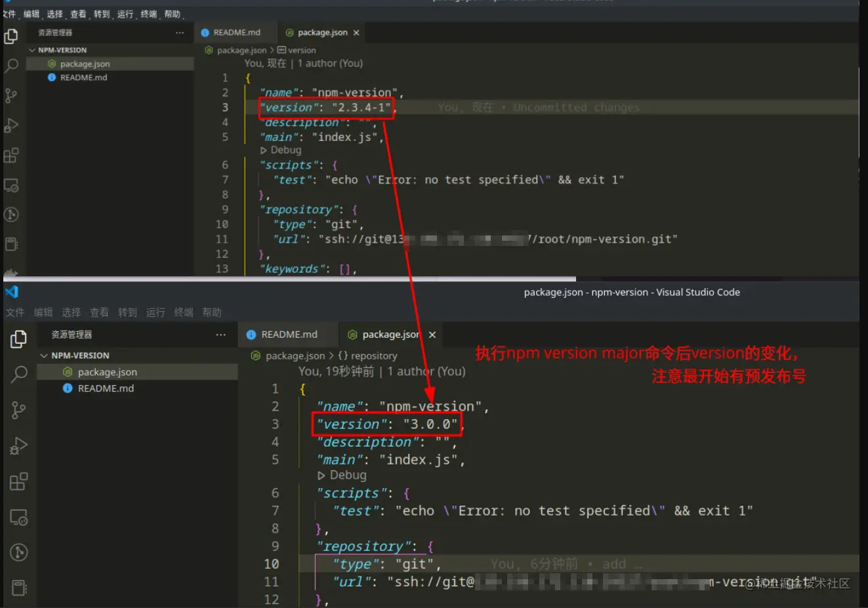The height and width of the screenshot is (608, 868).
Task: Open Explorer more actions (...) in upper window
Action: click(180, 32)
